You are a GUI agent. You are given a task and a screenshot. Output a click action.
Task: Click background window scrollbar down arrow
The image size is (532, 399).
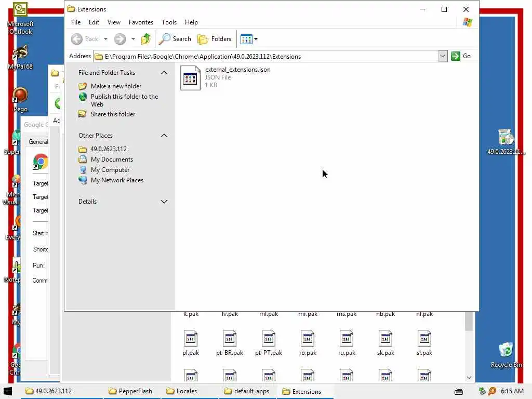tap(469, 378)
